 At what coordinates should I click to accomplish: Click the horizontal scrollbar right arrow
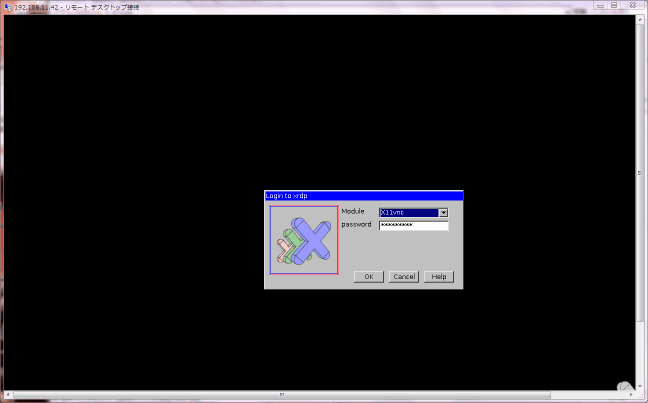click(631, 394)
